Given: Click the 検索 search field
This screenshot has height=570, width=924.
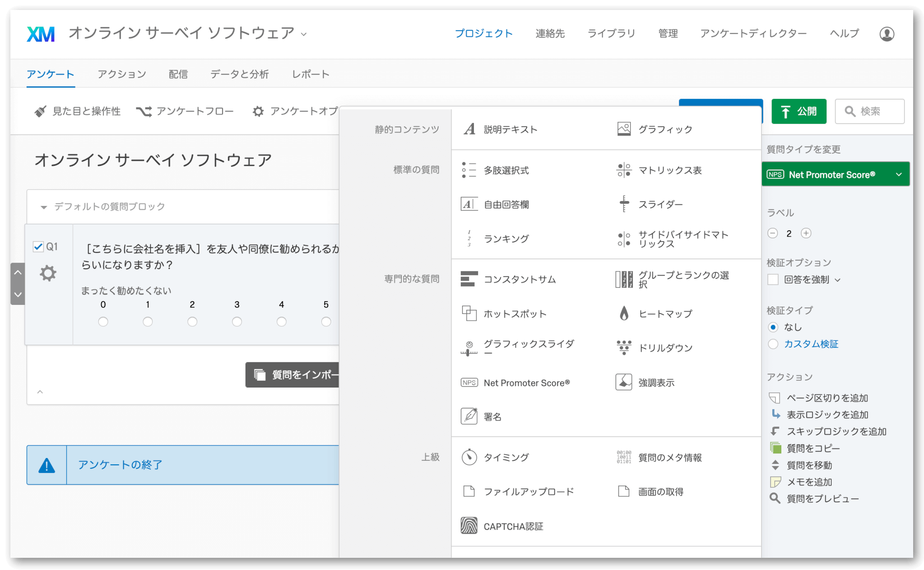Looking at the screenshot, I should pos(870,111).
